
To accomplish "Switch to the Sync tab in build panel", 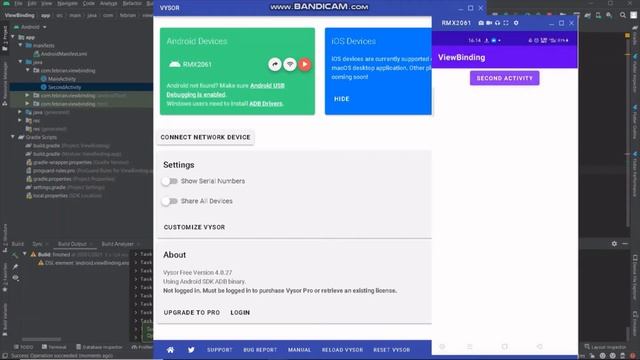I will (37, 244).
